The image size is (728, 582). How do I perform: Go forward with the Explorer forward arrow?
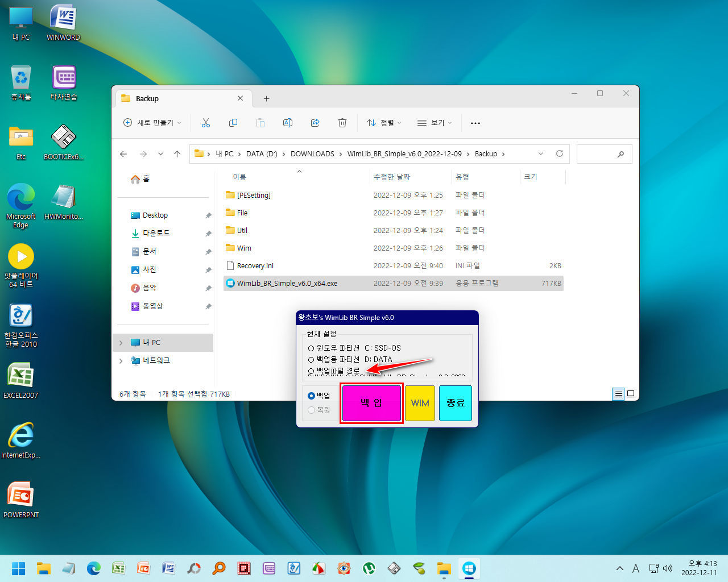[x=143, y=154]
